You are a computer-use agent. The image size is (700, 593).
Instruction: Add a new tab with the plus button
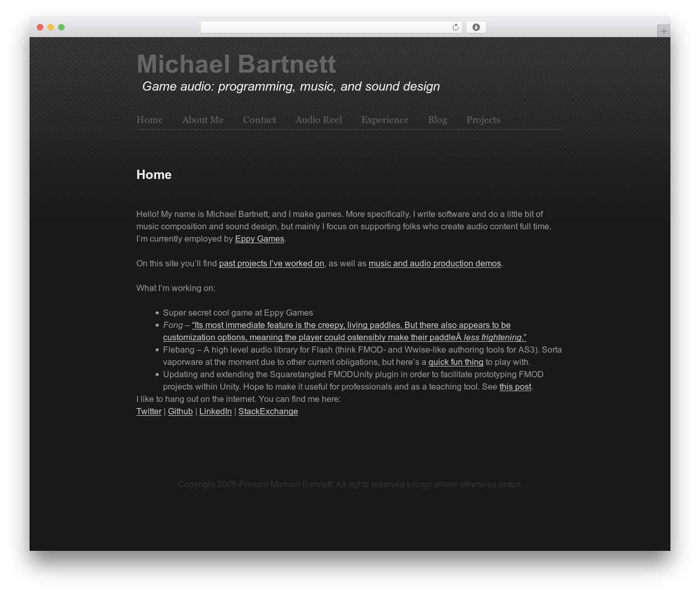coord(663,31)
